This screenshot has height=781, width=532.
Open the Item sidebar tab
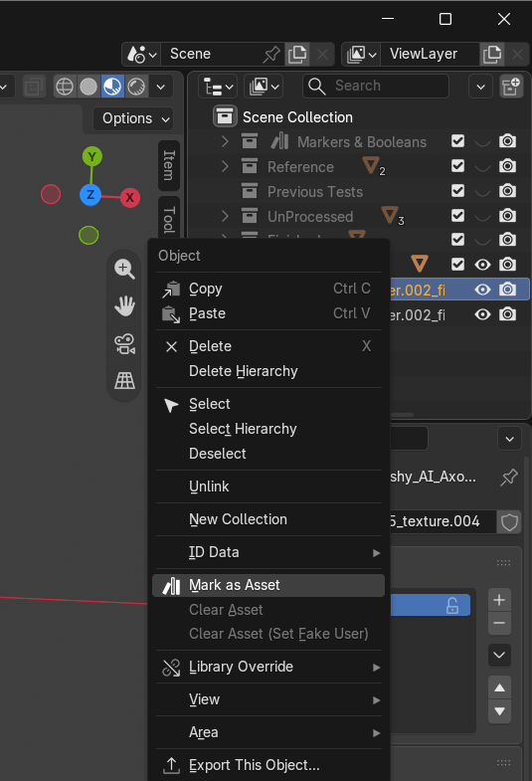pos(169,166)
